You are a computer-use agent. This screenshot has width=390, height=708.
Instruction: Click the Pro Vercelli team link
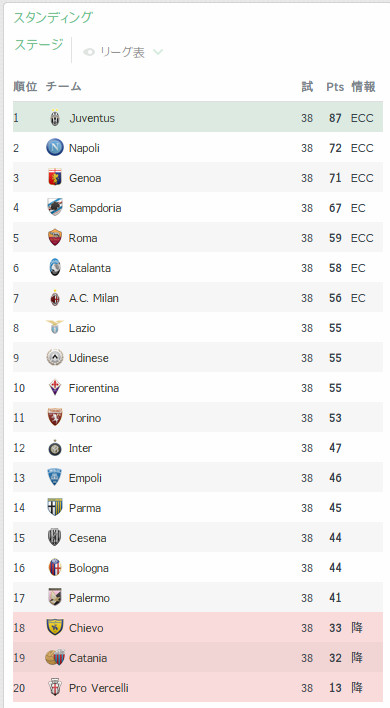click(x=99, y=688)
